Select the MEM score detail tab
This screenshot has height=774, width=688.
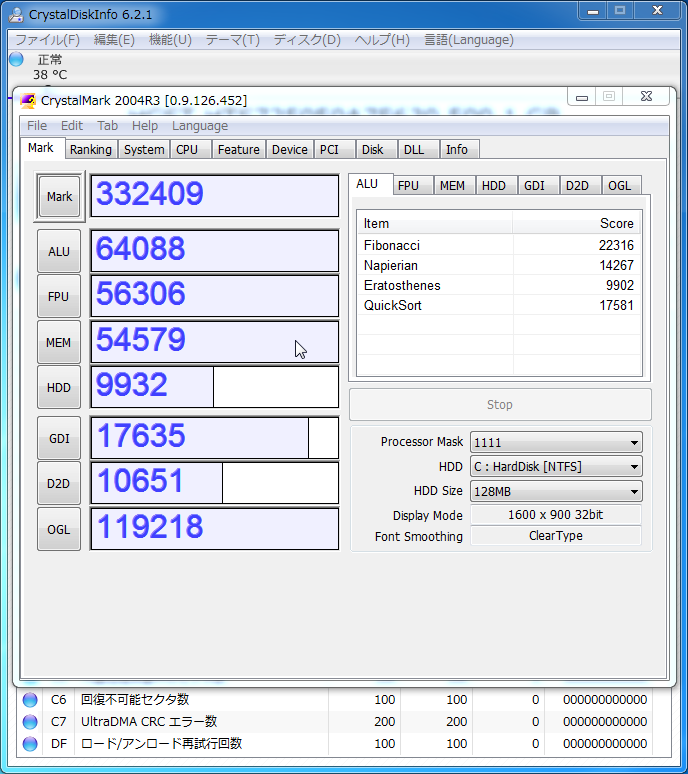coord(454,186)
